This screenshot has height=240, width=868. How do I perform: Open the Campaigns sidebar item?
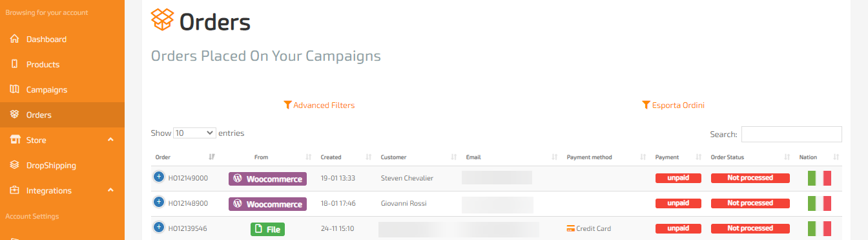(x=46, y=90)
